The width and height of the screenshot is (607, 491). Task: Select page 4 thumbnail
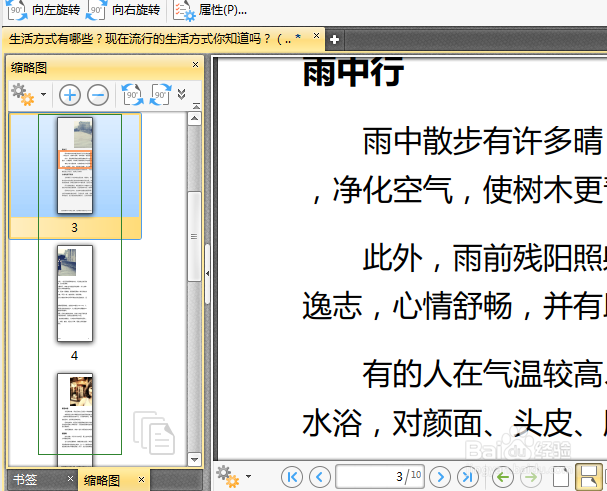(75, 293)
